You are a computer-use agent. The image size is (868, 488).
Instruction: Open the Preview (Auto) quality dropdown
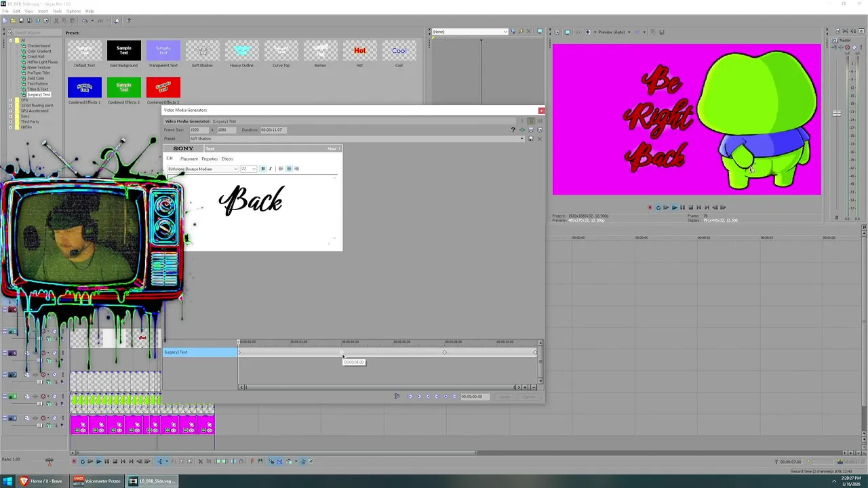(614, 32)
